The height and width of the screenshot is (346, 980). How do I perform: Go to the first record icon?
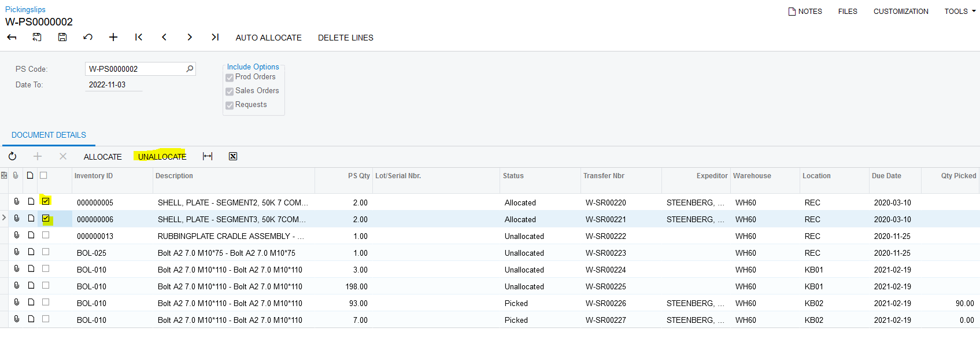[x=139, y=38]
